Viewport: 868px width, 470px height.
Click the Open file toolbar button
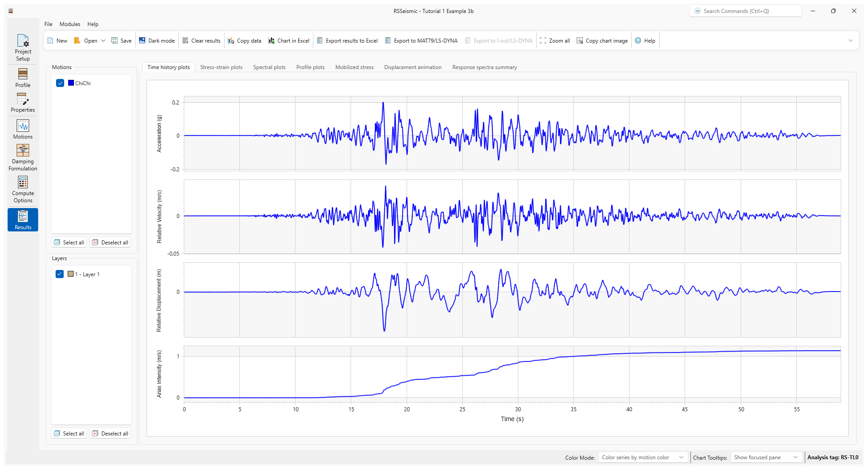pyautogui.click(x=86, y=41)
